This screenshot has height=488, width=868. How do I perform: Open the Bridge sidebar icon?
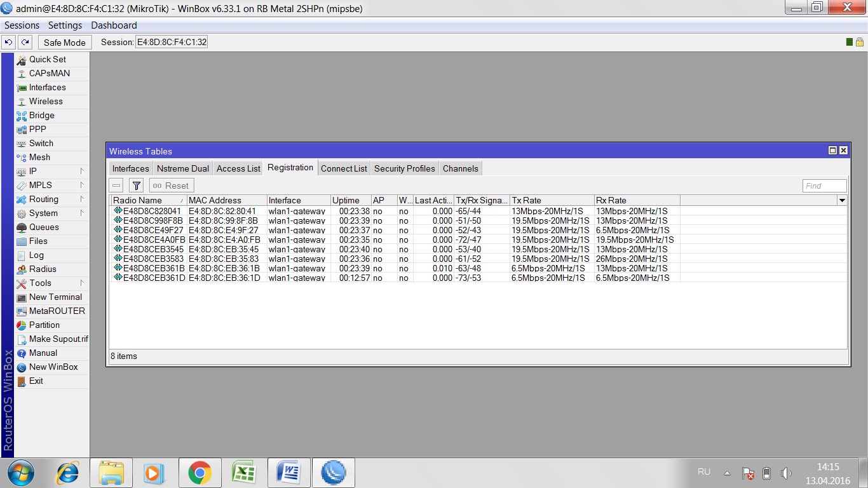pyautogui.click(x=22, y=115)
